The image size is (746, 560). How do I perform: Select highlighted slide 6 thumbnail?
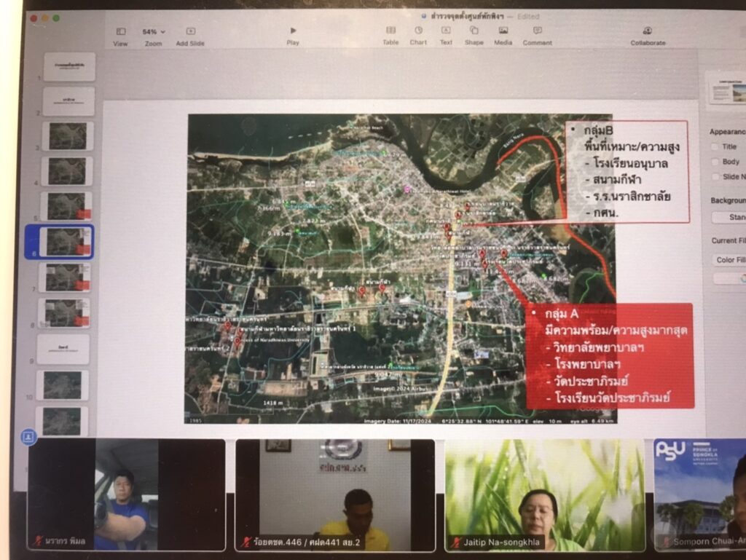click(65, 242)
